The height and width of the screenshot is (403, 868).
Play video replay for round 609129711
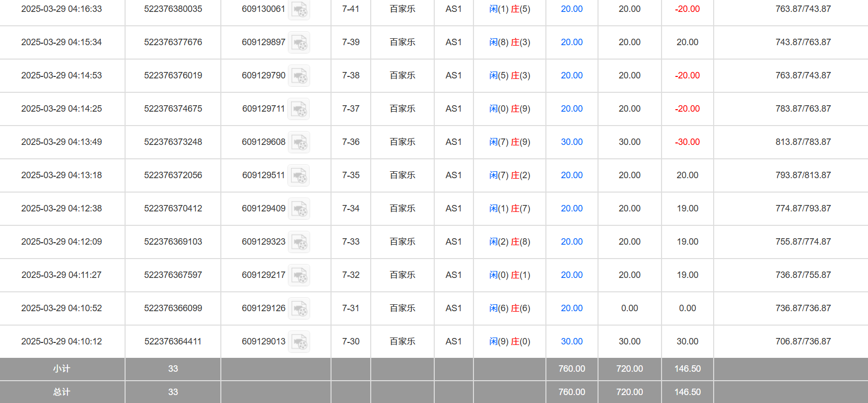click(x=299, y=109)
